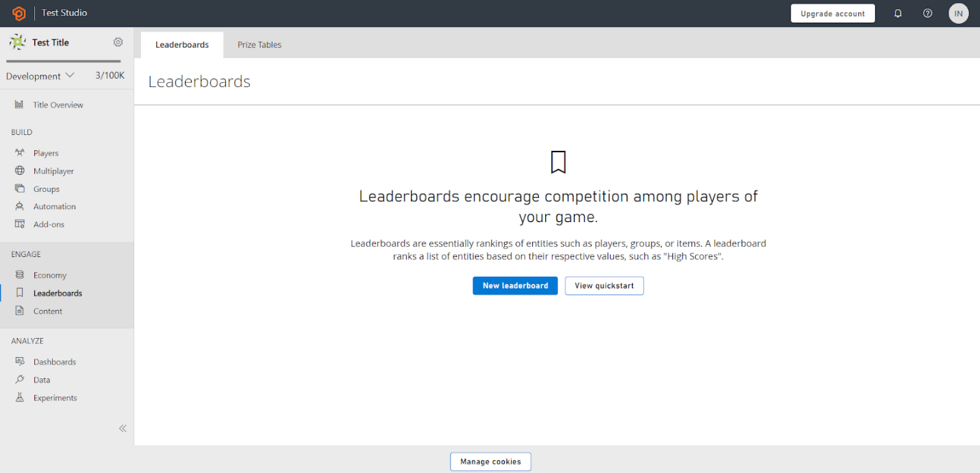Open the notifications bell
Viewport: 980px width, 473px height.
click(898, 13)
